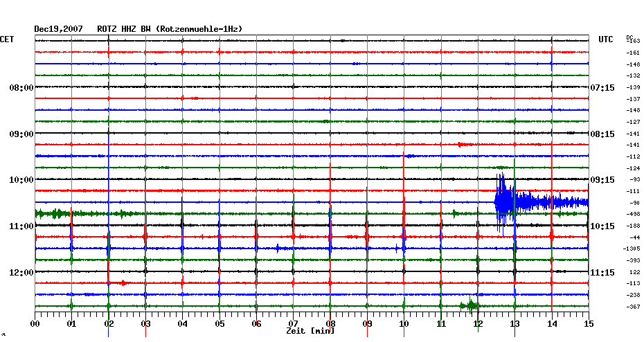Select the 08:00 CET time label
644x342 pixels.
click(x=21, y=88)
